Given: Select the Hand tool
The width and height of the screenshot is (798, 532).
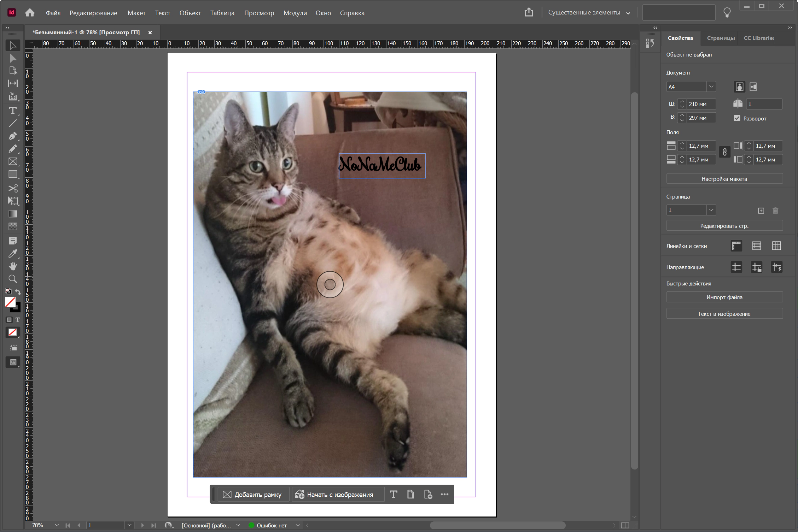Looking at the screenshot, I should tap(13, 266).
